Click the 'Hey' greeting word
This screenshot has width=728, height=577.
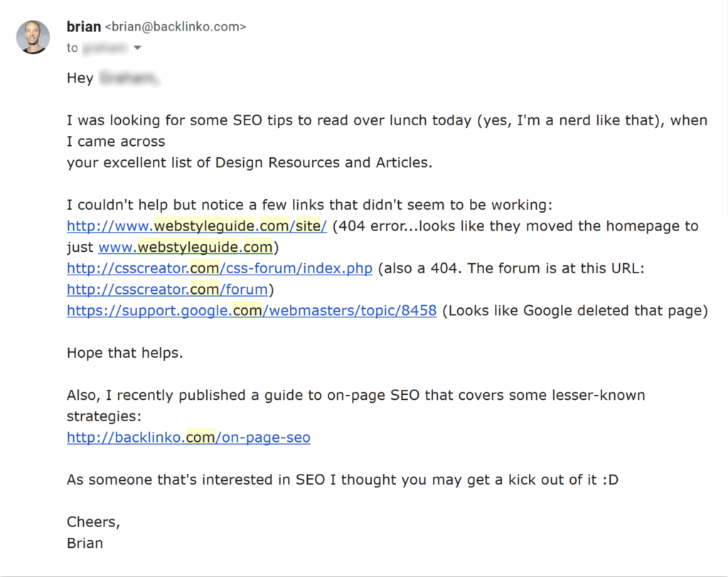(80, 78)
